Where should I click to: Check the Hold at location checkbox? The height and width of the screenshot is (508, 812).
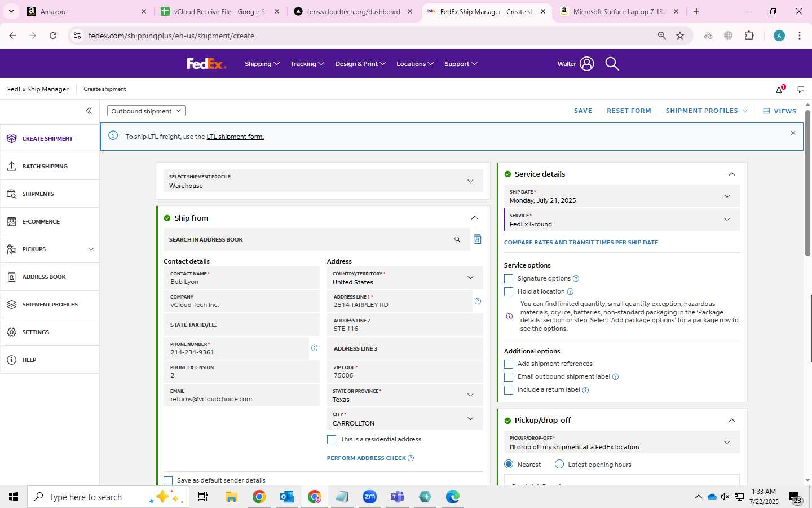pos(509,292)
